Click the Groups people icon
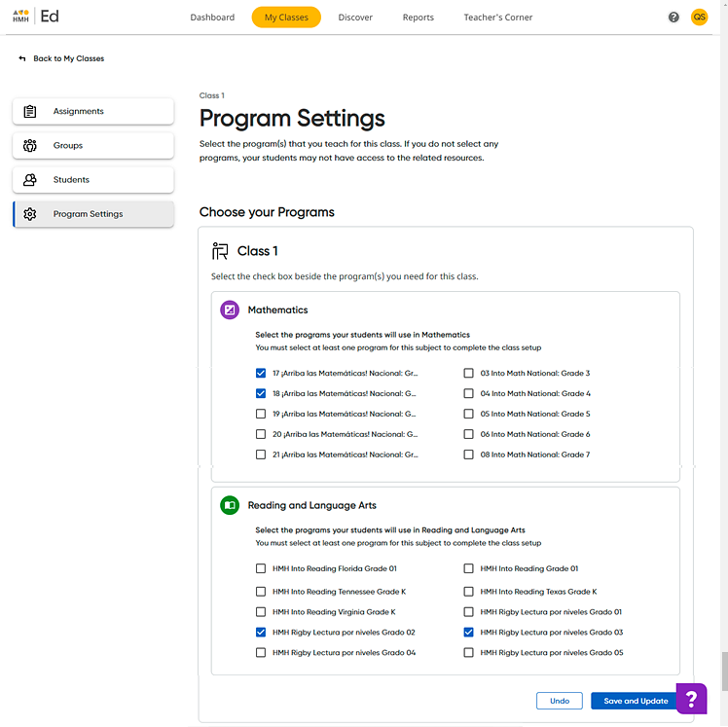 coord(30,145)
